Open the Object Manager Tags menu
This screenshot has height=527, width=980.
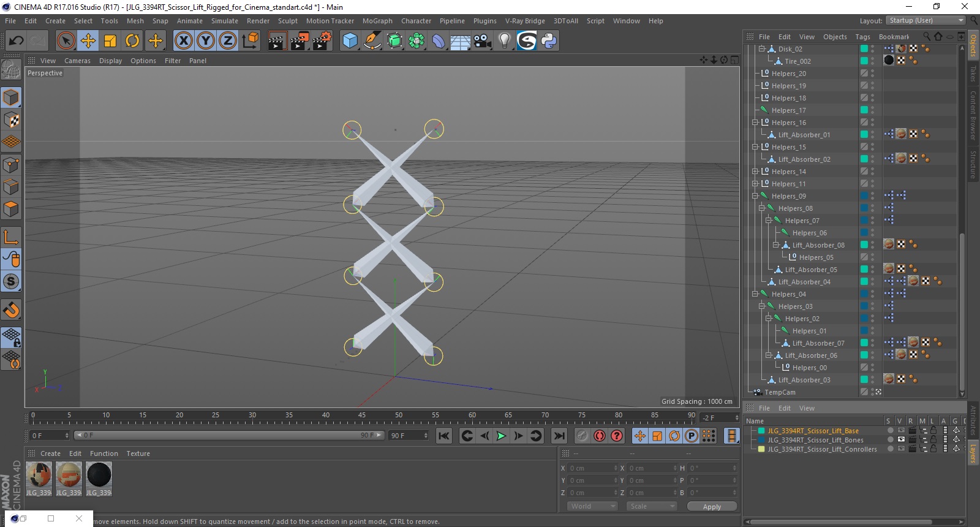tap(862, 37)
